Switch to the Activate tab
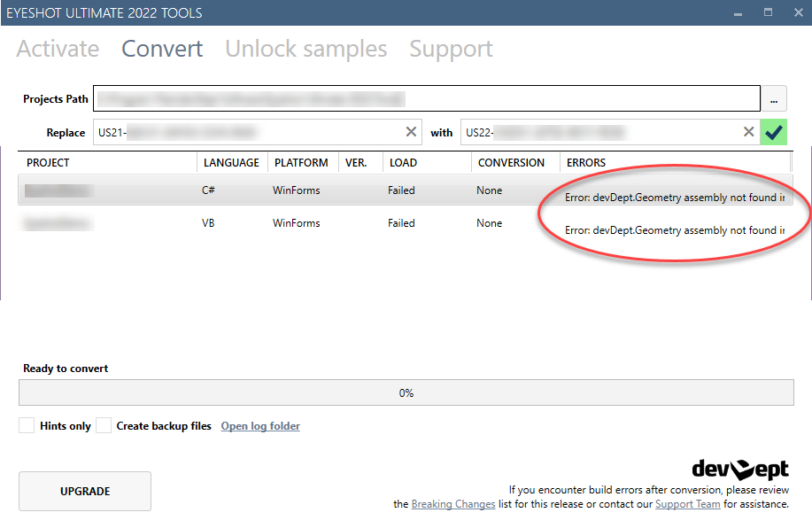The image size is (812, 528). coord(58,49)
